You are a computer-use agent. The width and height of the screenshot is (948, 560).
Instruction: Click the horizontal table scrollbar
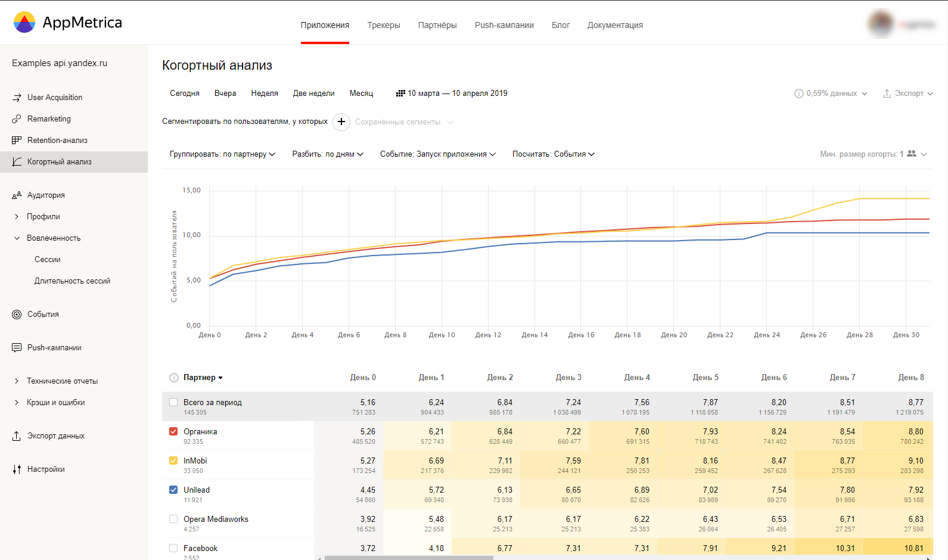pyautogui.click(x=409, y=558)
